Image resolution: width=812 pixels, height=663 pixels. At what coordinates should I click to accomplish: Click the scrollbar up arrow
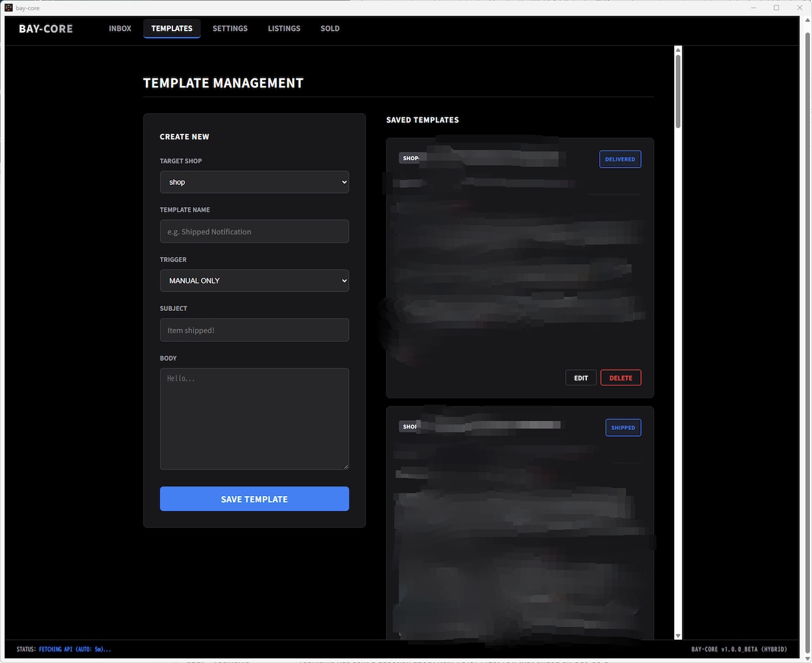click(678, 50)
